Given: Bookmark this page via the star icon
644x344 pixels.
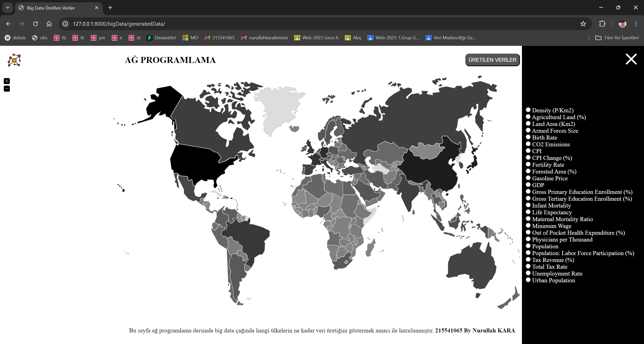Looking at the screenshot, I should point(583,24).
